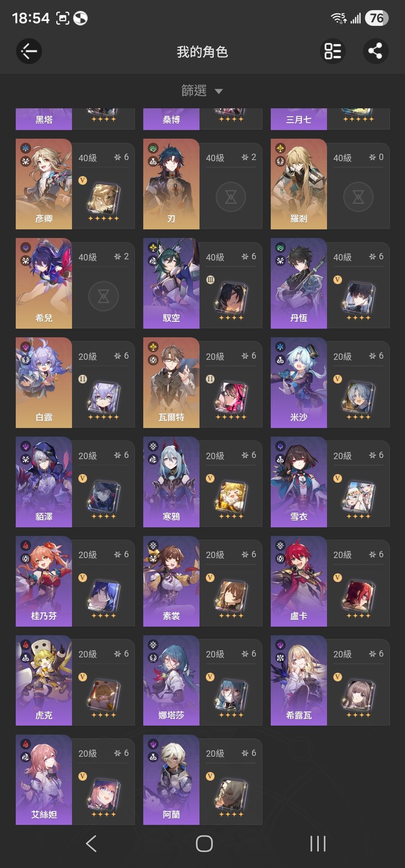Select 寒鴉 character portrait
The image size is (405, 868).
coord(171,482)
